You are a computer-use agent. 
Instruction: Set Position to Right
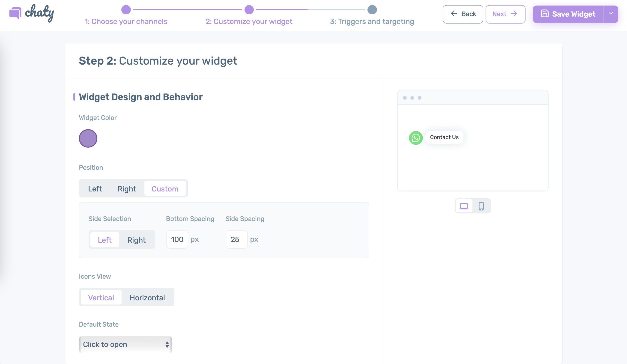[x=127, y=189]
